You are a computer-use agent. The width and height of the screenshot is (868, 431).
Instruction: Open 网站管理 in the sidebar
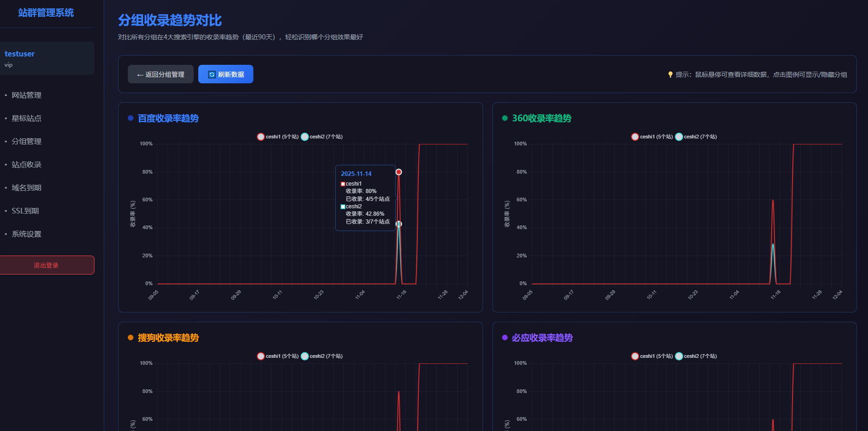[26, 95]
